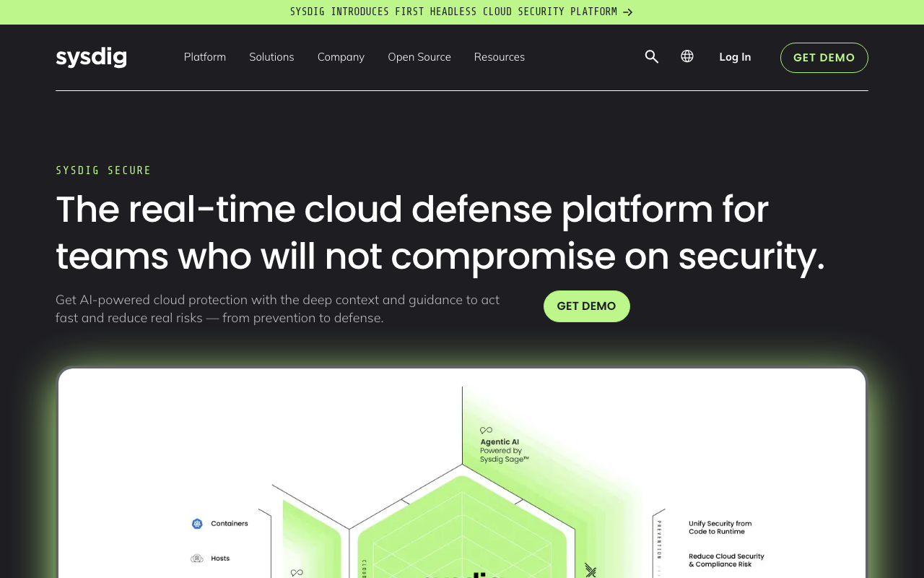Open the language globe icon
The image size is (924, 578).
point(687,56)
